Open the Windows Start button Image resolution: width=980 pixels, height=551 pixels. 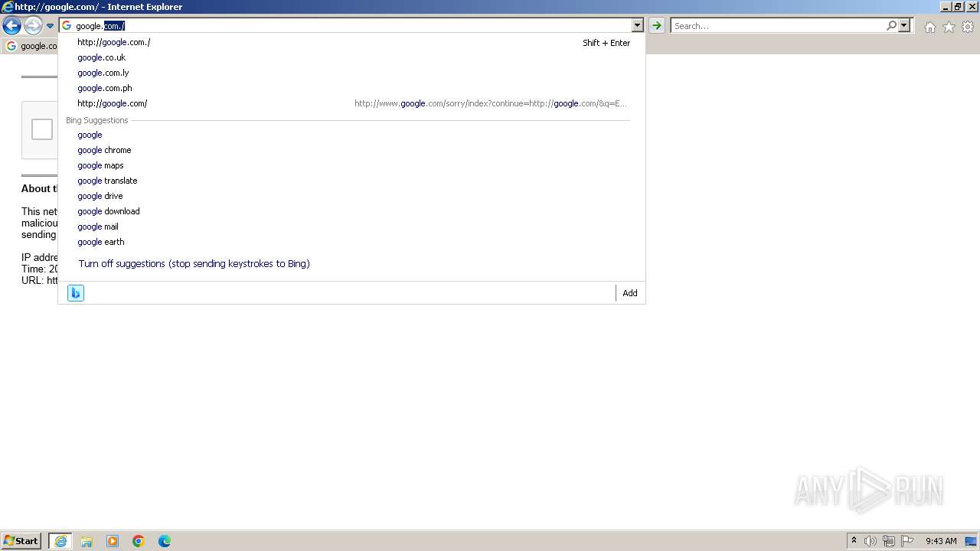pos(21,541)
